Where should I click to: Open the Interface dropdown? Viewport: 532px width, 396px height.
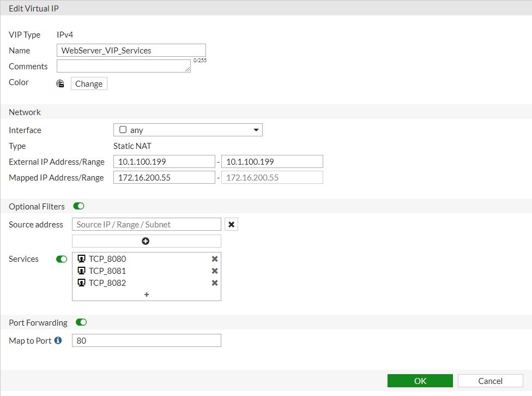coord(255,129)
